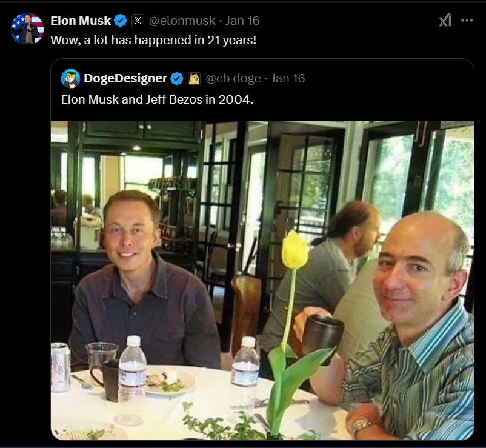Screen dimensions: 486x448
Task: Open quoted text "Elon Musk and Jeff Bezos in 2004."
Action: click(157, 99)
